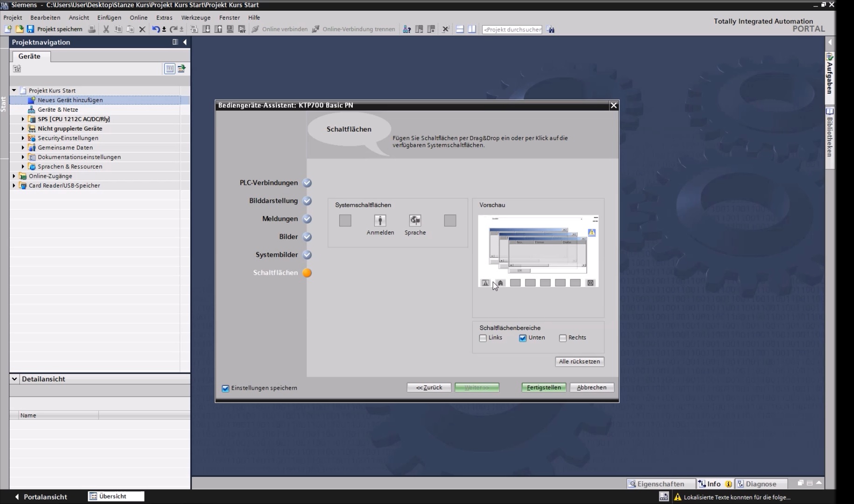Click the horizontal split editor icon
The width and height of the screenshot is (854, 504).
click(460, 29)
